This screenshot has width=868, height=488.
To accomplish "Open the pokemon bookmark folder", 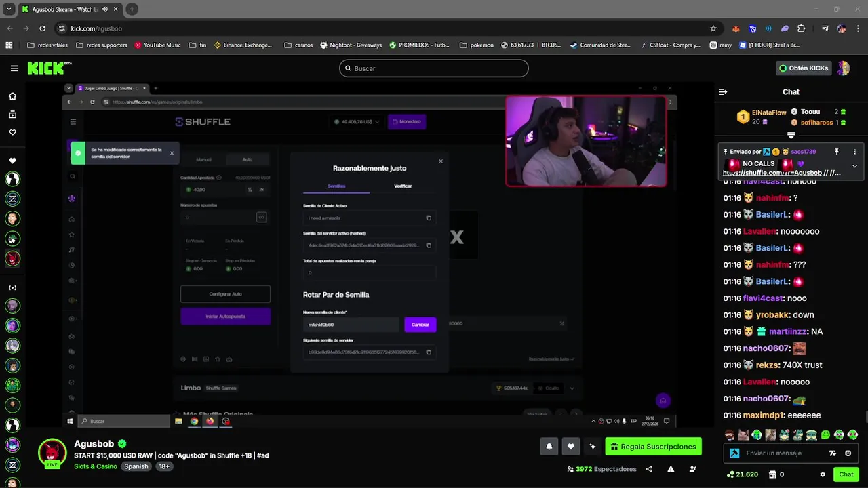I will [x=477, y=45].
